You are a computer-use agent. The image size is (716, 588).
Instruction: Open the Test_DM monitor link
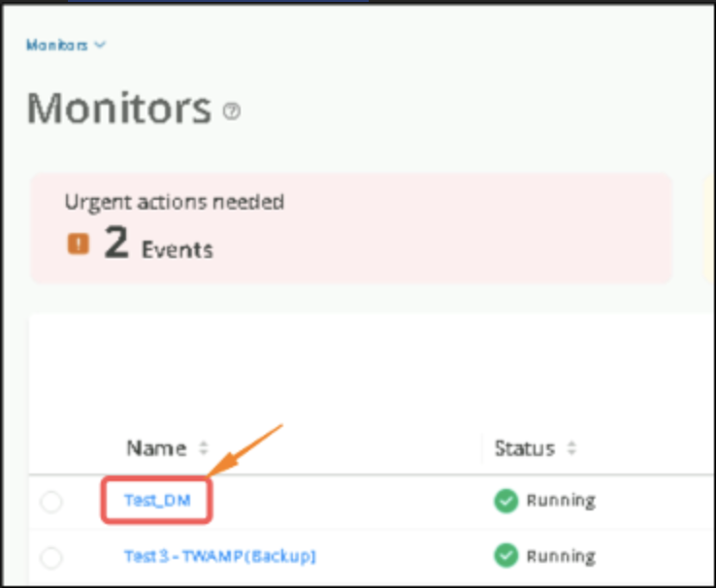pyautogui.click(x=157, y=501)
